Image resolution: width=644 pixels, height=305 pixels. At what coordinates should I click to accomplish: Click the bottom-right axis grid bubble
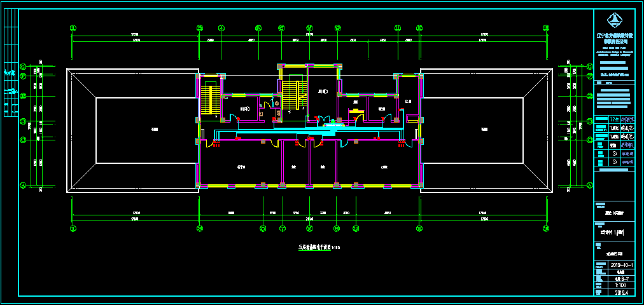click(x=546, y=227)
